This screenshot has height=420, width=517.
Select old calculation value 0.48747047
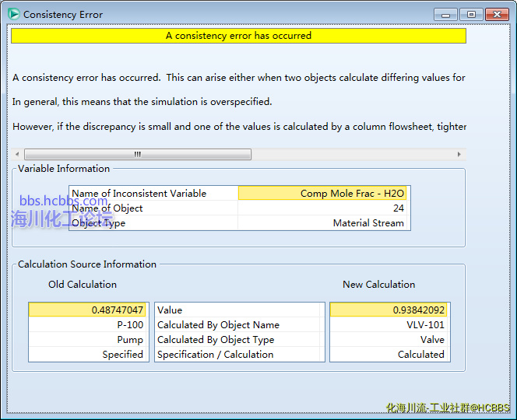point(87,310)
